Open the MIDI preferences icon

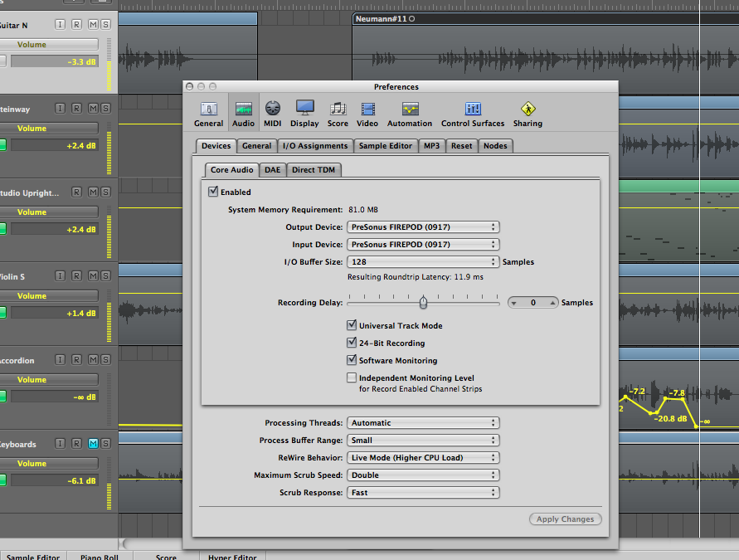pos(272,114)
